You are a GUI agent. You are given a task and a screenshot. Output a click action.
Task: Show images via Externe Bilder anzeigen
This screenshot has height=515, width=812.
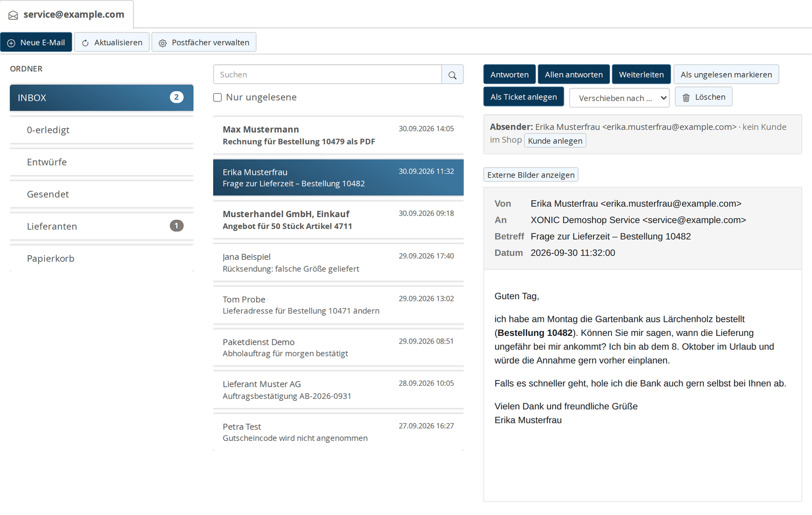(531, 175)
